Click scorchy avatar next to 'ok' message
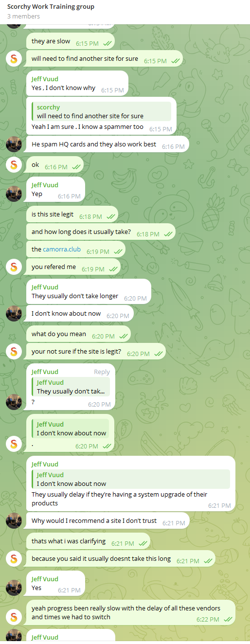250x644 pixels. (x=14, y=165)
